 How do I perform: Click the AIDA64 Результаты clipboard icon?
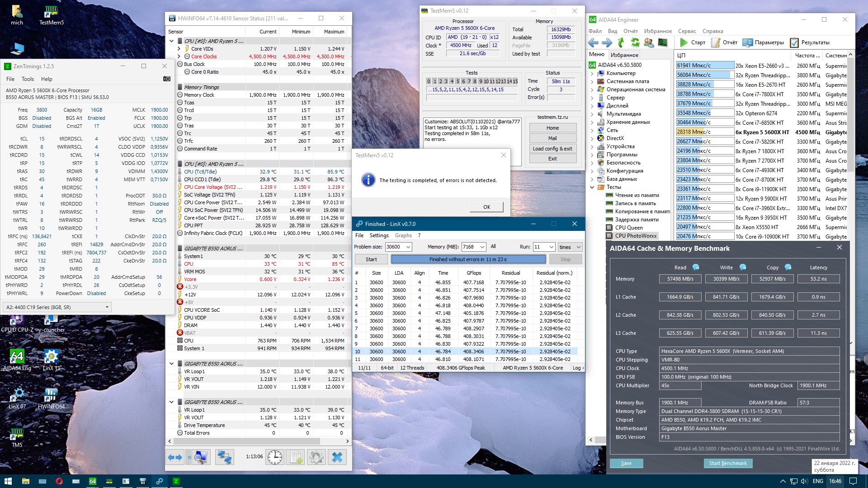tap(794, 42)
